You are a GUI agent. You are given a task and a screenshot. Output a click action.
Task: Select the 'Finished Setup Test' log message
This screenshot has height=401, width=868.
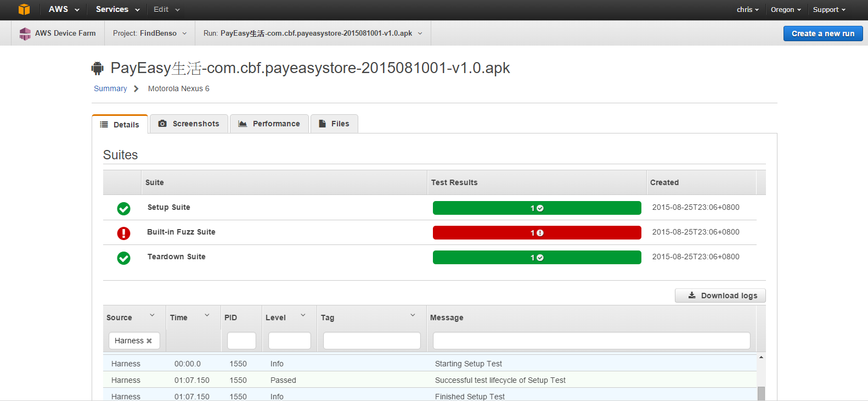(470, 397)
